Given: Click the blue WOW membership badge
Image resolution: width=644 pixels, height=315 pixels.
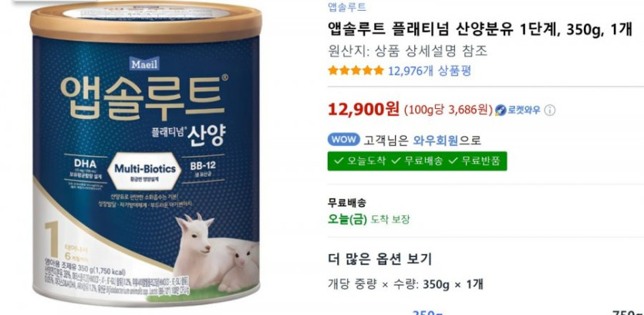Looking at the screenshot, I should click(343, 140).
